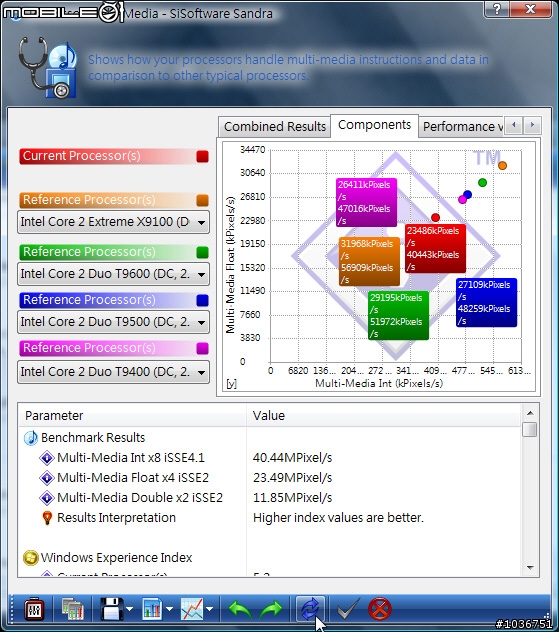Select the Components tab
559x632 pixels.
click(374, 125)
